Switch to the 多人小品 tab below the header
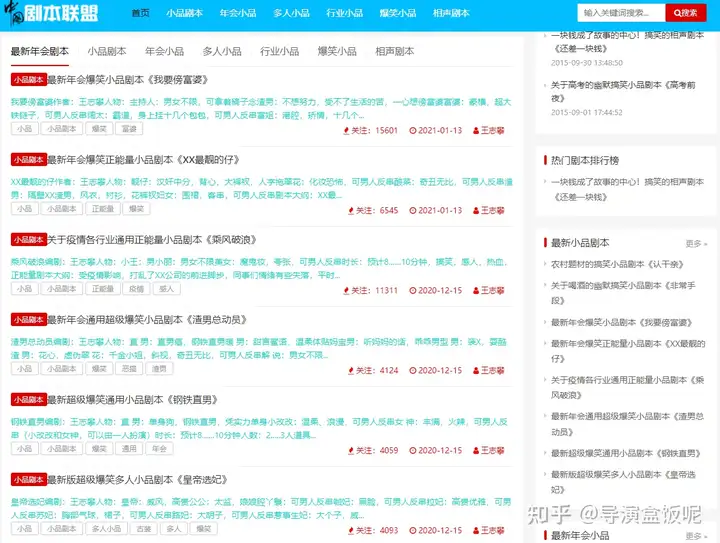This screenshot has height=543, width=720. pyautogui.click(x=222, y=51)
